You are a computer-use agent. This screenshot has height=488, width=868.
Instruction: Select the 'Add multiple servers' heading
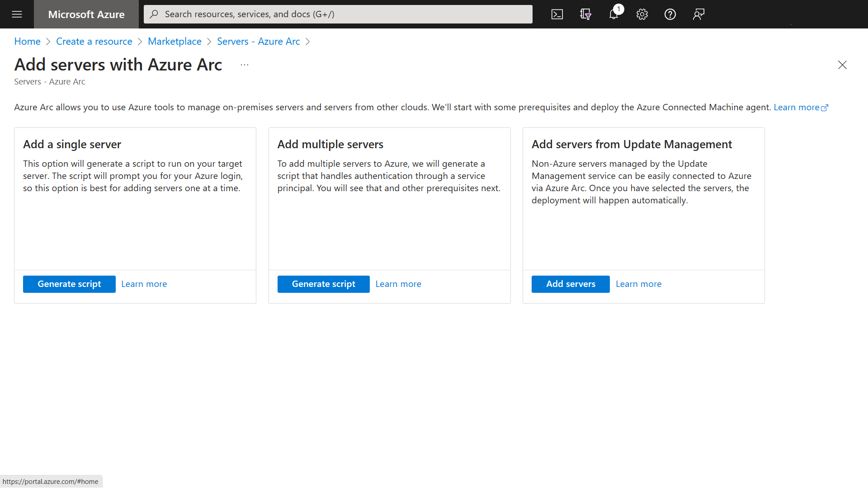pyautogui.click(x=330, y=144)
